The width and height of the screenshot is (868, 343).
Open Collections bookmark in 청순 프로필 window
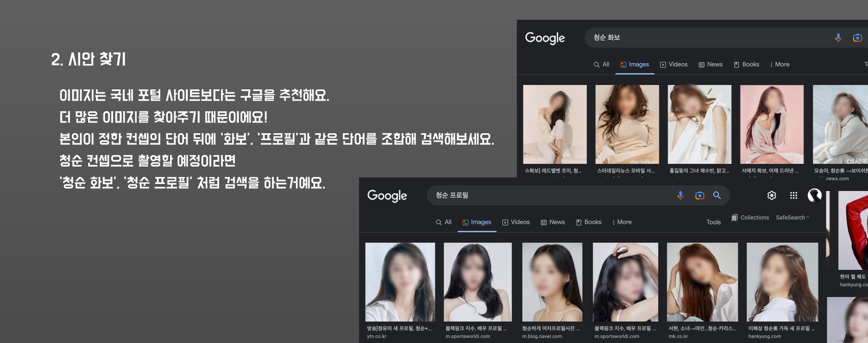pyautogui.click(x=750, y=218)
